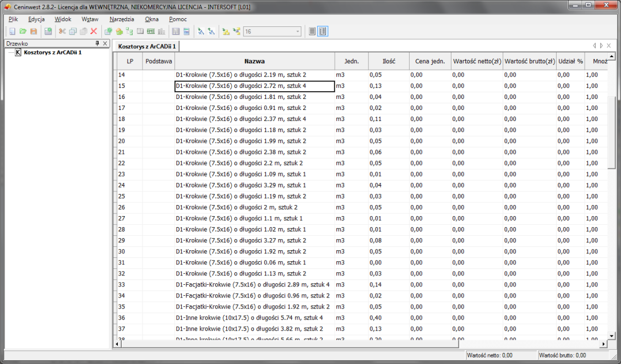This screenshot has width=621, height=364.
Task: Click the green RMS icon
Action: (x=150, y=31)
